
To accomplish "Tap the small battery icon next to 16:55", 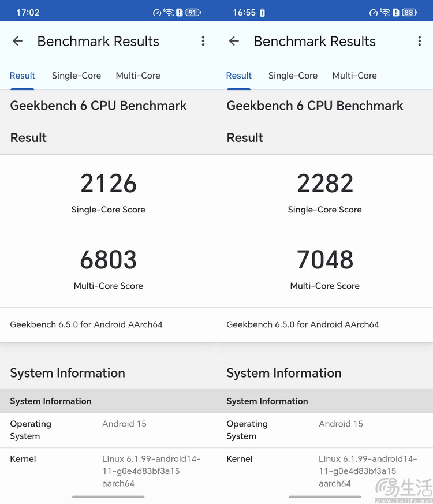I will pos(263,12).
